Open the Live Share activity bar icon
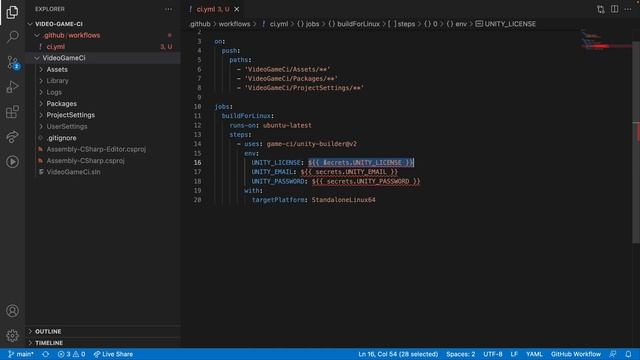The image size is (640, 360). (x=12, y=137)
